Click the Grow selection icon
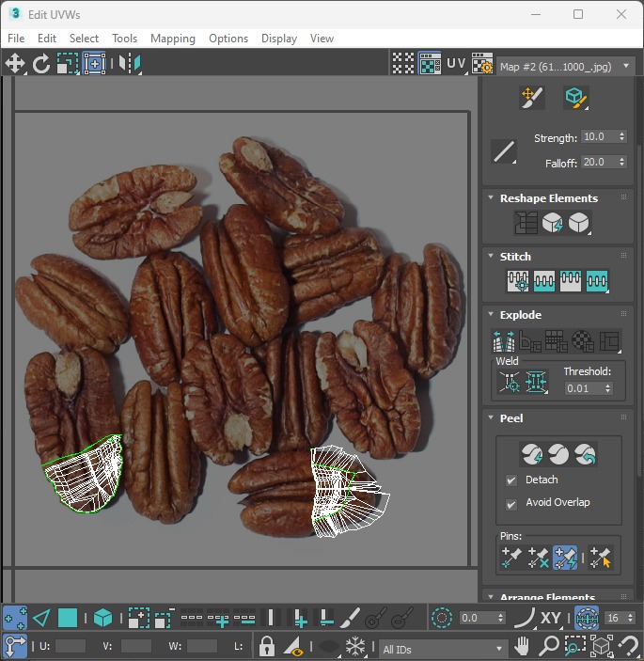644x661 pixels. tap(138, 619)
